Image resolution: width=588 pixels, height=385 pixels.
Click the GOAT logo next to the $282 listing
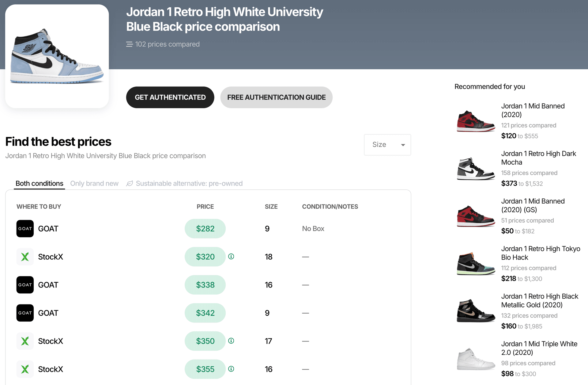(25, 228)
